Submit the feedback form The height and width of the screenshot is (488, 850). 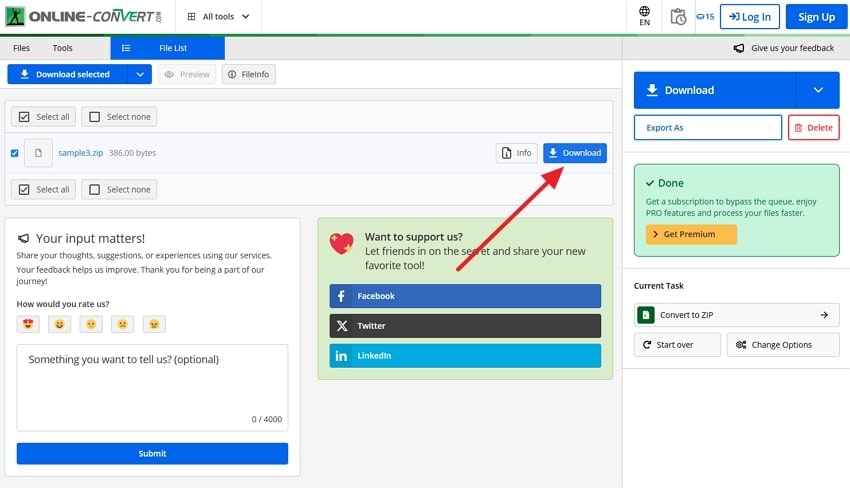152,453
